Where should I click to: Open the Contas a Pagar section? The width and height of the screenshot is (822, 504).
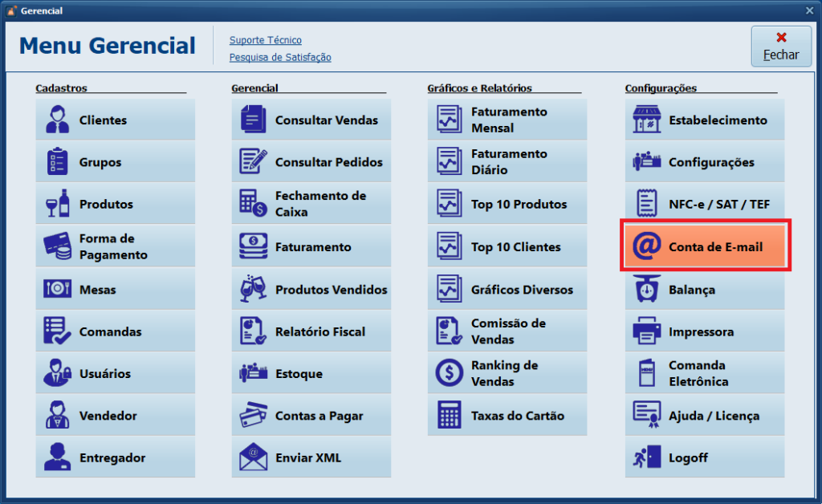pos(311,416)
